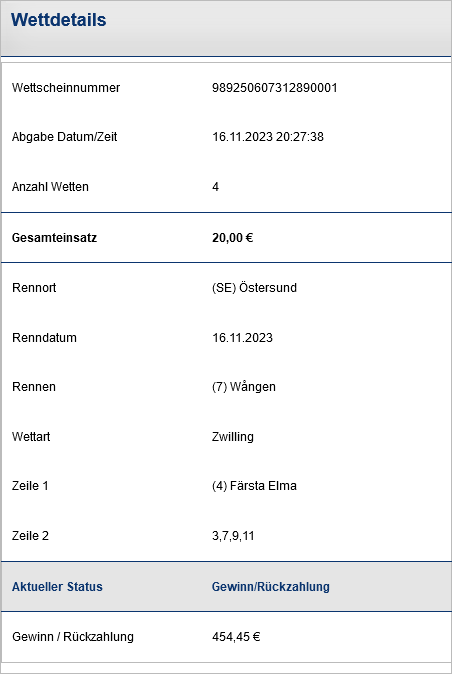452x674 pixels.
Task: Click the Wettart label
Action: click(x=31, y=437)
